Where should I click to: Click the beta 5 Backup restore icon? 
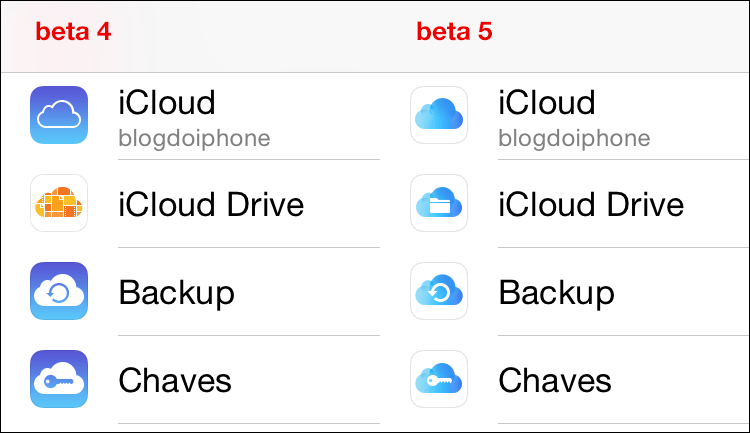click(x=439, y=291)
